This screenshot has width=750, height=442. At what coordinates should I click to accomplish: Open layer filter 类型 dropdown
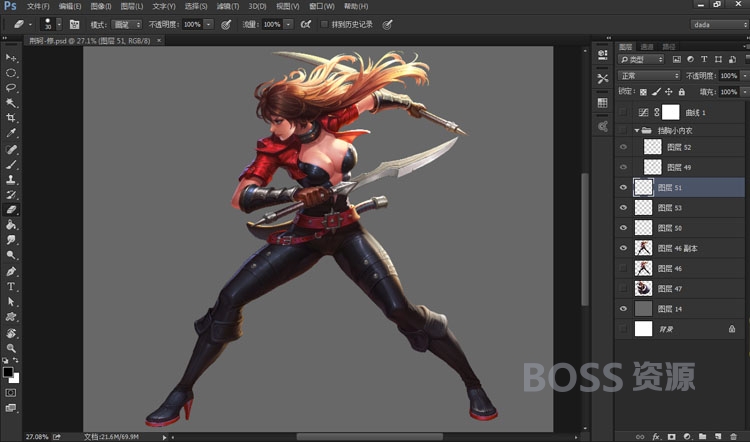pyautogui.click(x=641, y=59)
